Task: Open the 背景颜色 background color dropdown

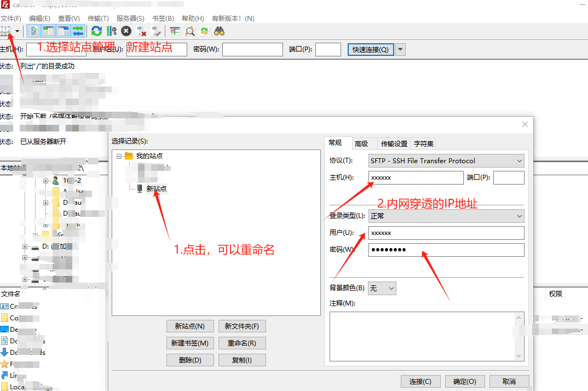Action: click(x=382, y=288)
